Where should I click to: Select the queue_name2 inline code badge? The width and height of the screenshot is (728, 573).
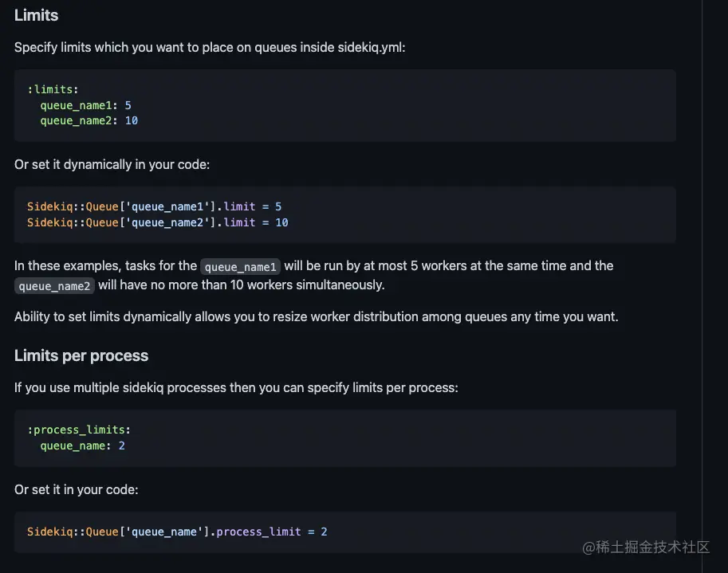54,286
